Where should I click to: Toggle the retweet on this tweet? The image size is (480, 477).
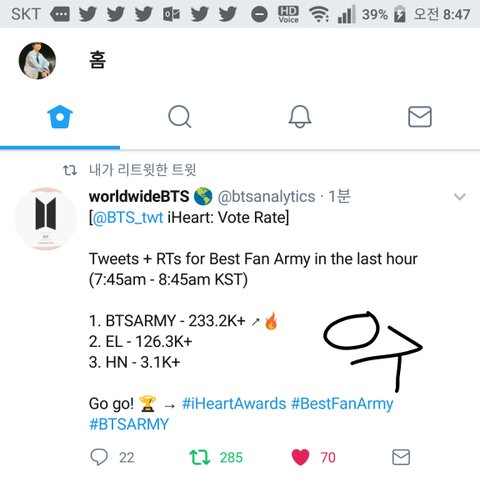(x=200, y=457)
